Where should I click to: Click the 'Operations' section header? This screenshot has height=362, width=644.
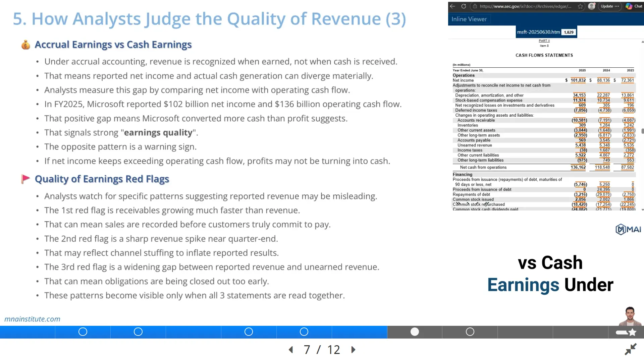(x=464, y=75)
